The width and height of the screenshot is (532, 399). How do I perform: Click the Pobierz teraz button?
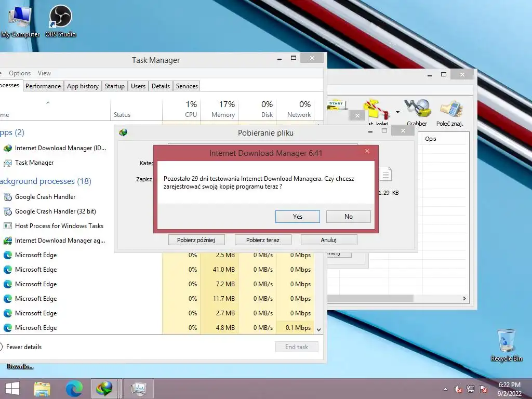pyautogui.click(x=263, y=240)
